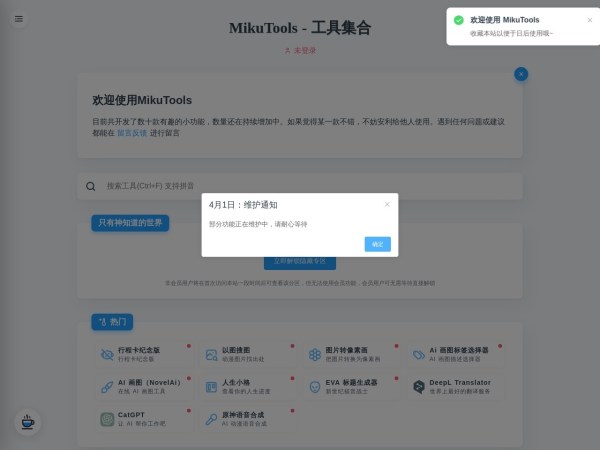Image resolution: width=600 pixels, height=450 pixels.
Task: Open the 行程卡纪念版 tool icon
Action: click(107, 355)
